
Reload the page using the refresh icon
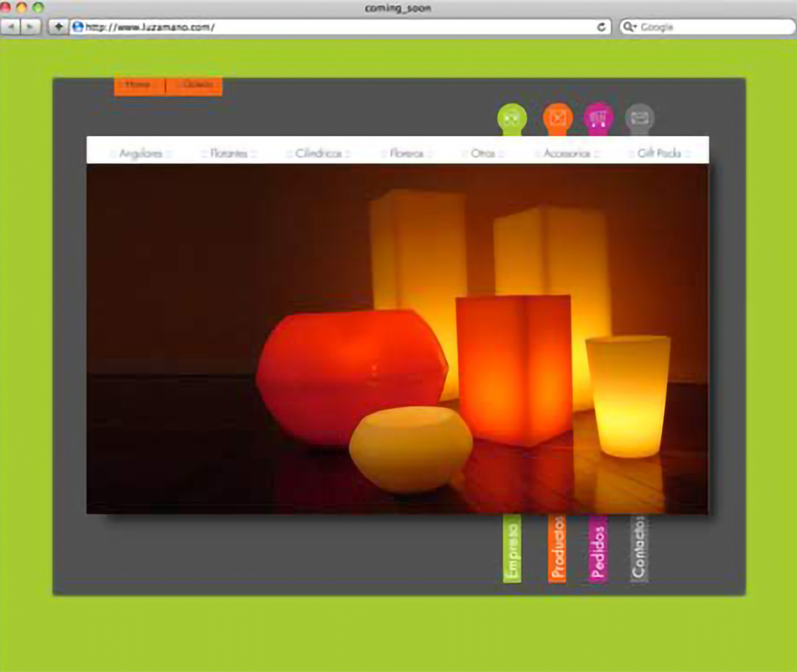click(x=601, y=27)
